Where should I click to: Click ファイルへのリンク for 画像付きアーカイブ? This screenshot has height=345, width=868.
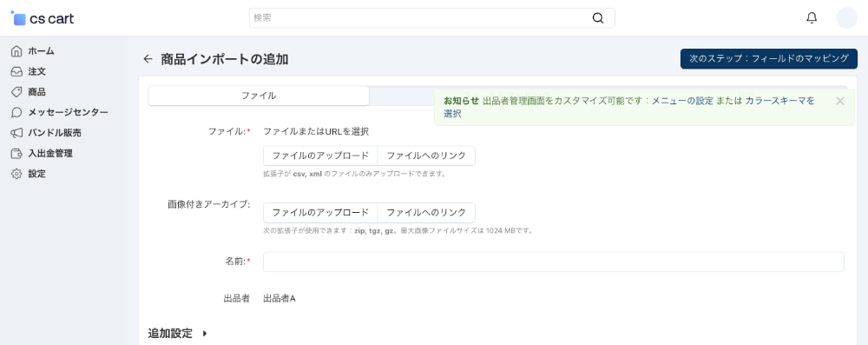click(426, 212)
